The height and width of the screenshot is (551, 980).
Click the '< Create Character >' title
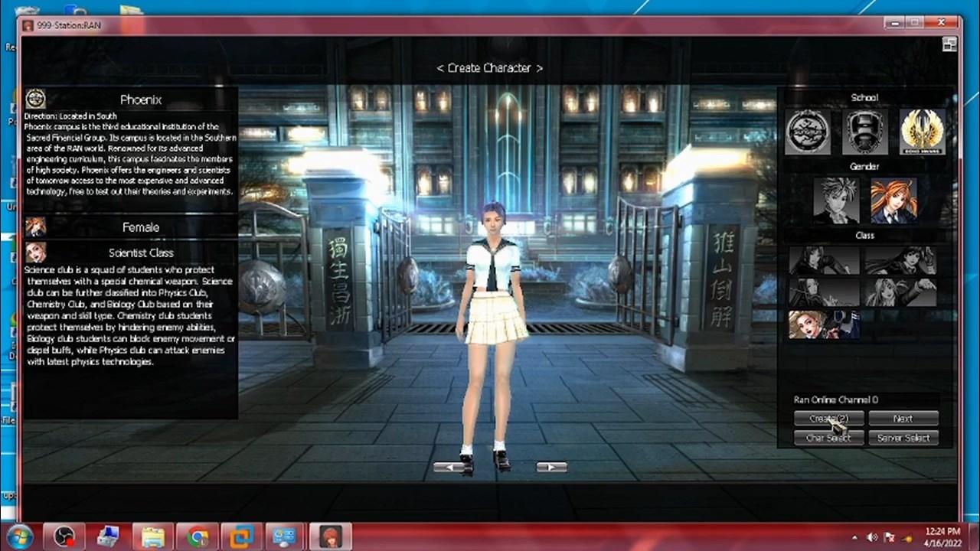point(490,68)
